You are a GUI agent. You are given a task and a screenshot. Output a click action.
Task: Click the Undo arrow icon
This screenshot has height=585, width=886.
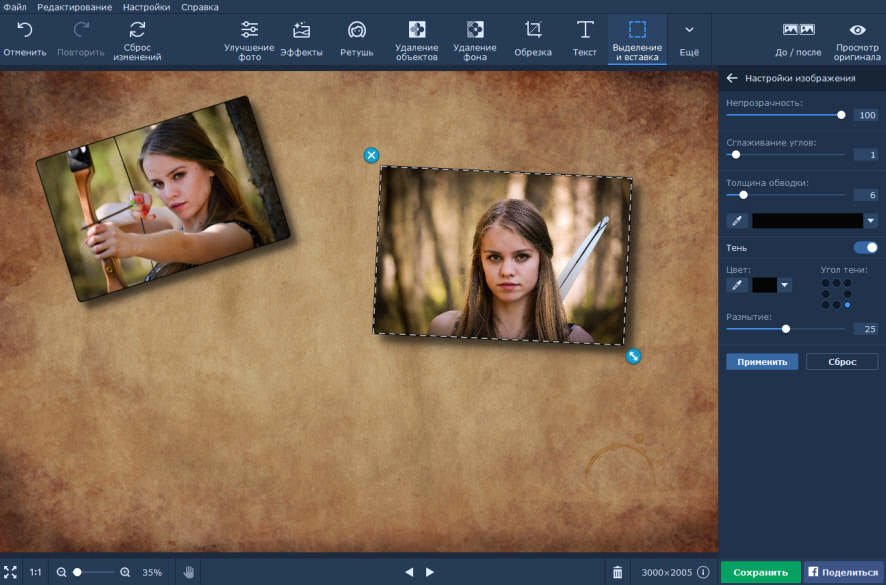(x=25, y=30)
